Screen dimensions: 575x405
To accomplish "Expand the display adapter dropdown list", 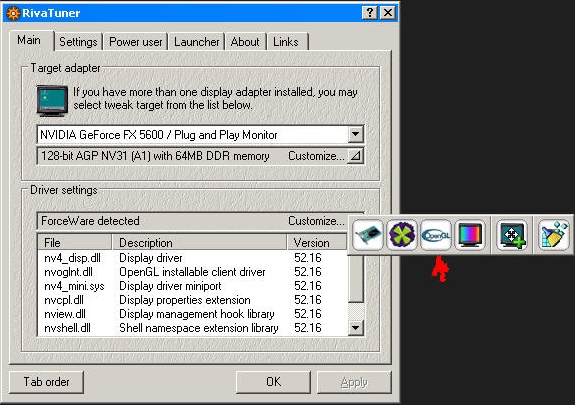I will (355, 134).
